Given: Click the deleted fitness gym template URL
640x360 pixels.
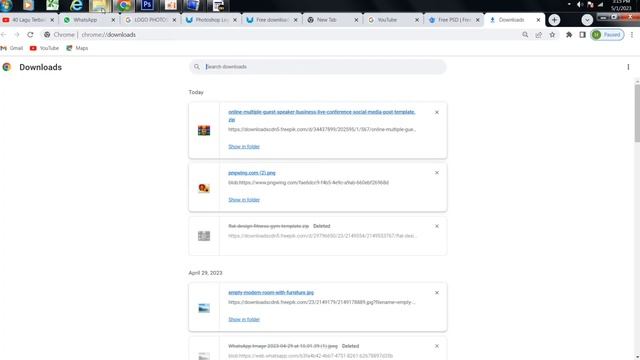Looking at the screenshot, I should tap(322, 236).
